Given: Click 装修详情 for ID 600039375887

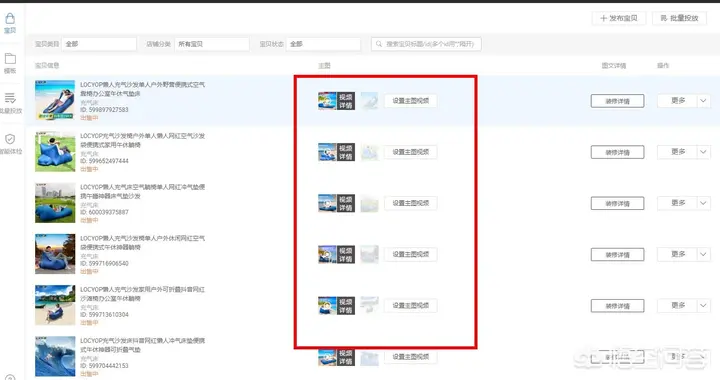Looking at the screenshot, I should 618,203.
